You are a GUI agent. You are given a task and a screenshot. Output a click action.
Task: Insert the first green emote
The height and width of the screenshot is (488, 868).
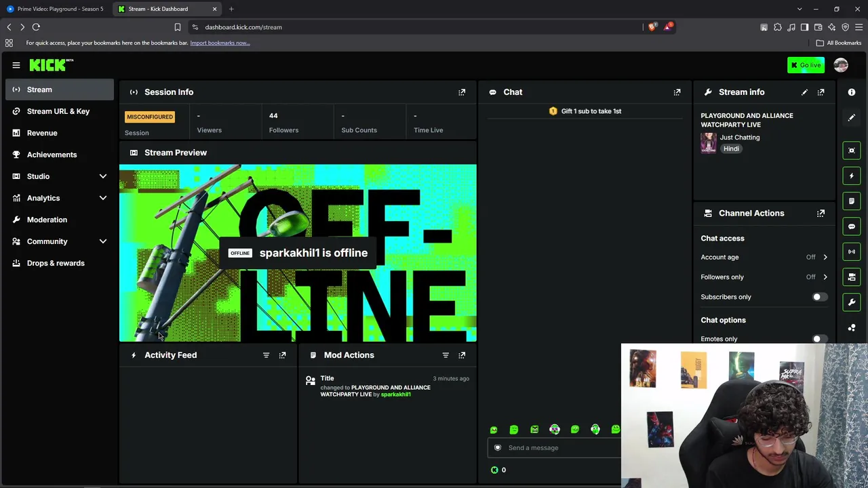click(494, 430)
